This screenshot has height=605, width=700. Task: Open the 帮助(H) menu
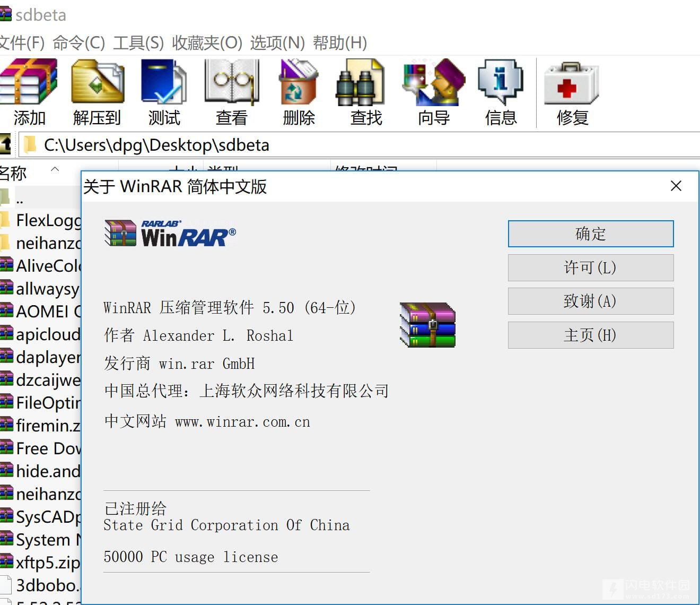340,42
